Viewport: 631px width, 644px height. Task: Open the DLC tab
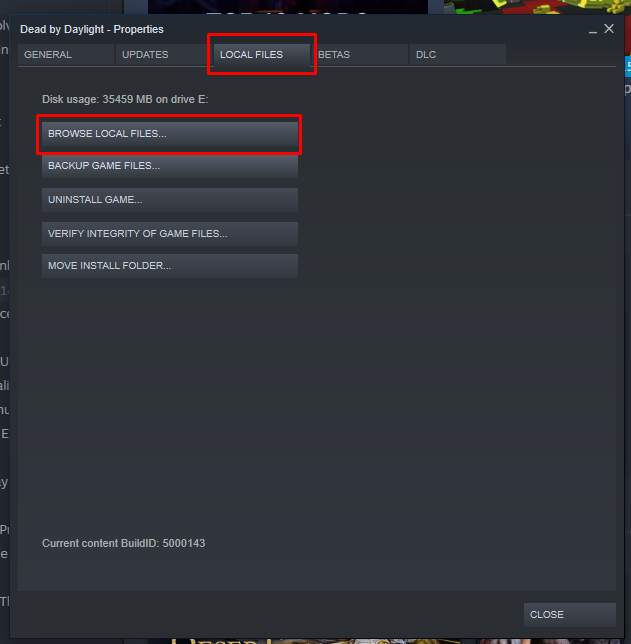[458, 55]
